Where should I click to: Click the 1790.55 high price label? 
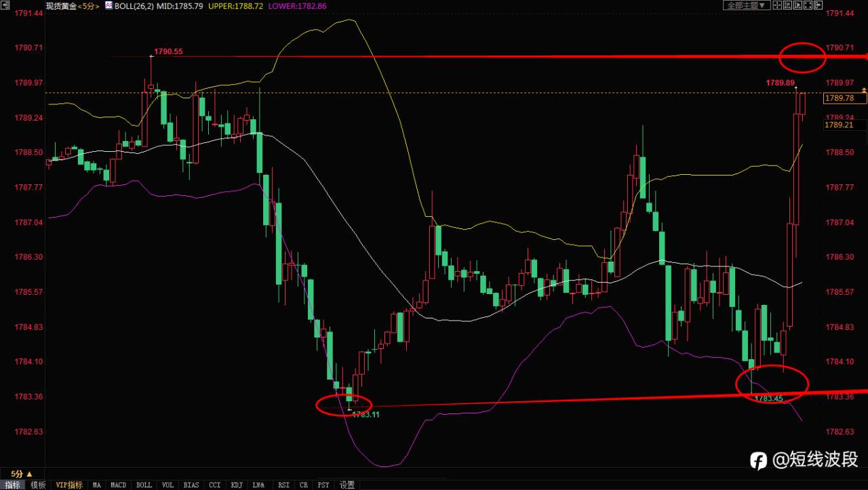tap(168, 52)
